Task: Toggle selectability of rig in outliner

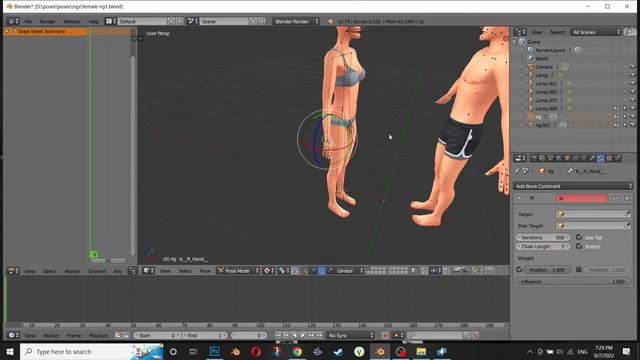Action: point(624,117)
